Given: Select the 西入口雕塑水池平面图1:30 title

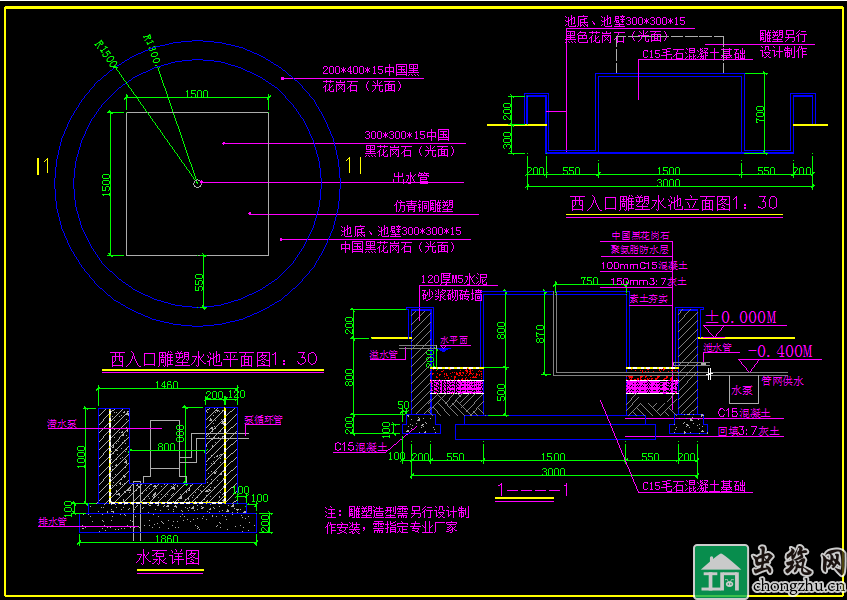Looking at the screenshot, I should tap(213, 358).
